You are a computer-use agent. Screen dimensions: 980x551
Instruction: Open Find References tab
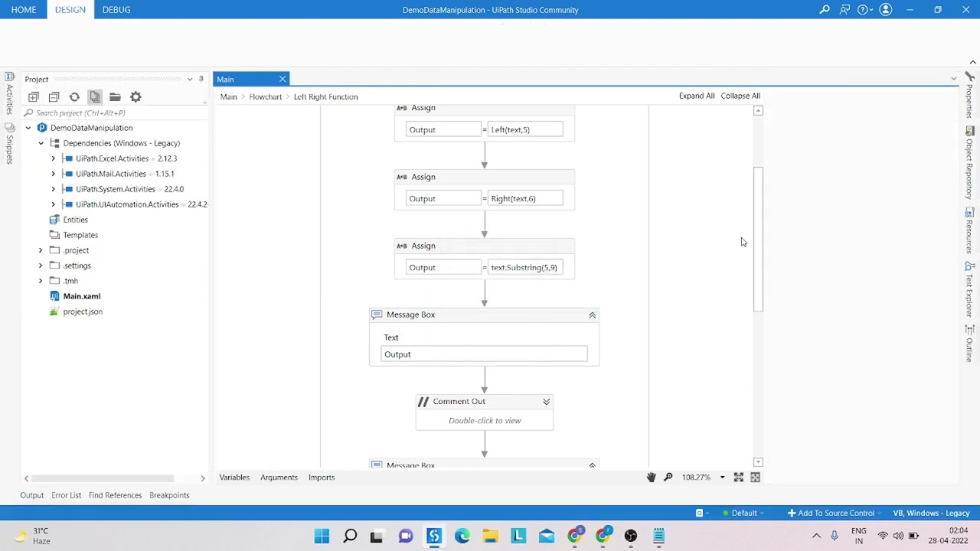pyautogui.click(x=115, y=495)
